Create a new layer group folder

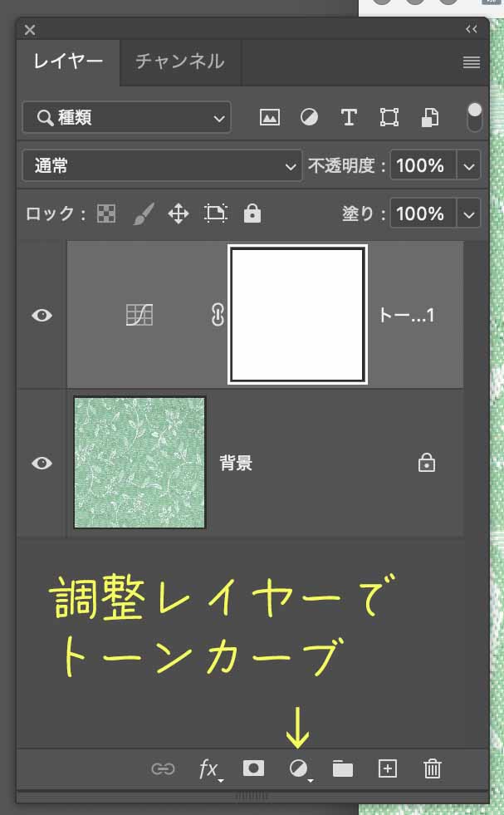(x=342, y=768)
